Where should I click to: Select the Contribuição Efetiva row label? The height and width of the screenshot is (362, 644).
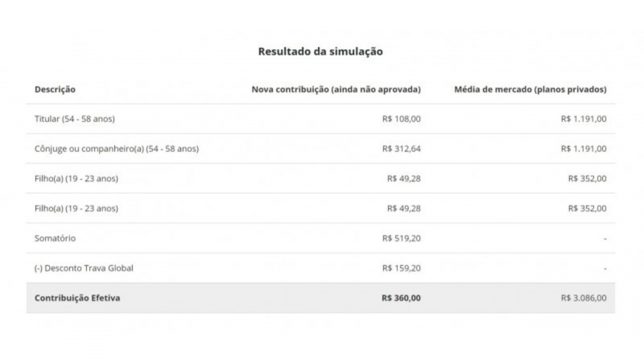click(77, 298)
